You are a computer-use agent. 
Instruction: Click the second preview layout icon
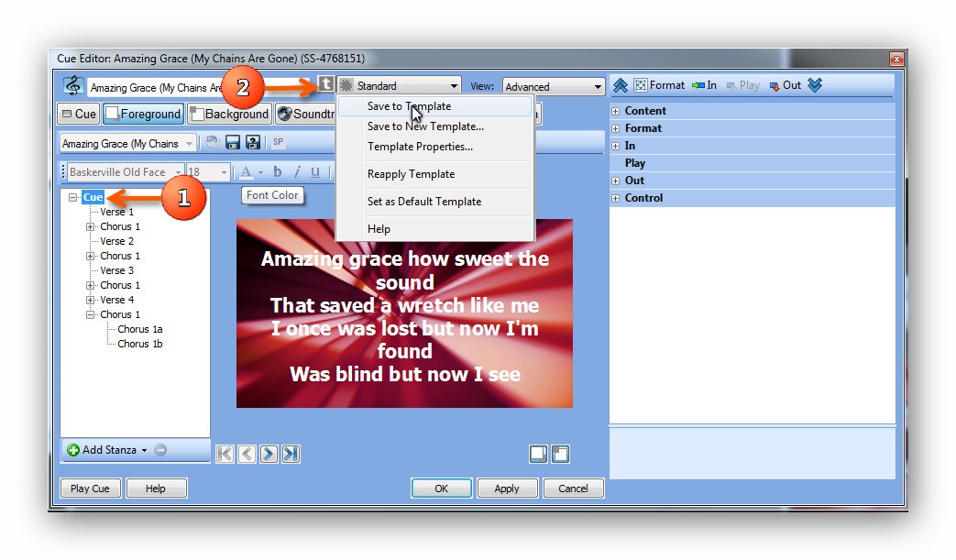(x=560, y=454)
